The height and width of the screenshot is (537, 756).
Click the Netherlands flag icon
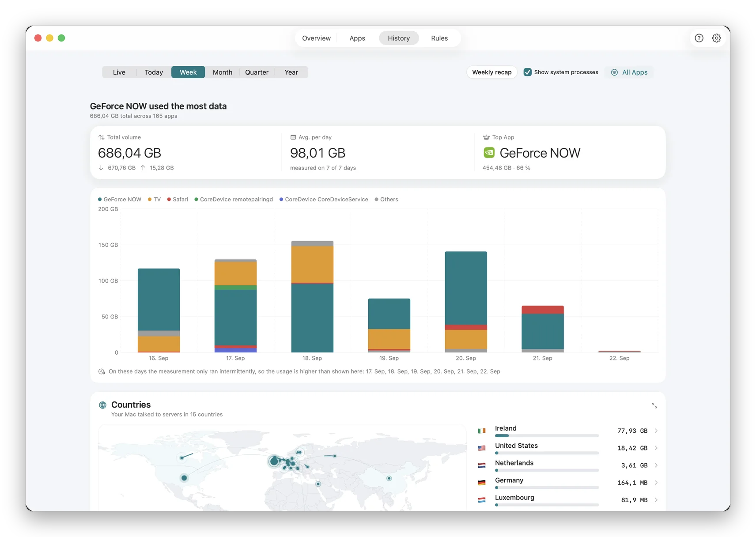tap(482, 465)
